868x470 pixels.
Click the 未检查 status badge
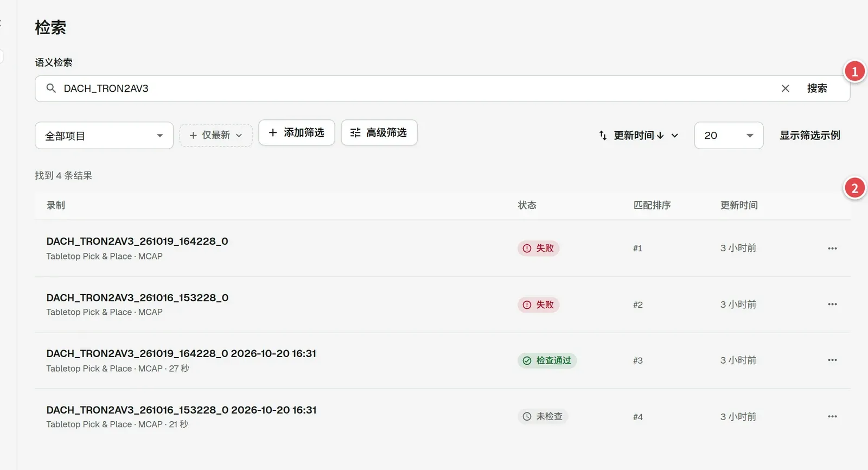(542, 417)
